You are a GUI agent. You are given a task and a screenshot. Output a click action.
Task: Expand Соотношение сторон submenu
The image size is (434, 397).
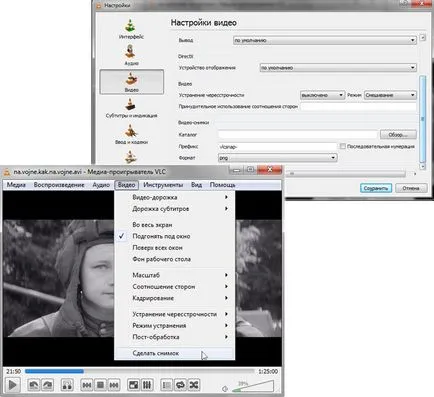point(175,286)
